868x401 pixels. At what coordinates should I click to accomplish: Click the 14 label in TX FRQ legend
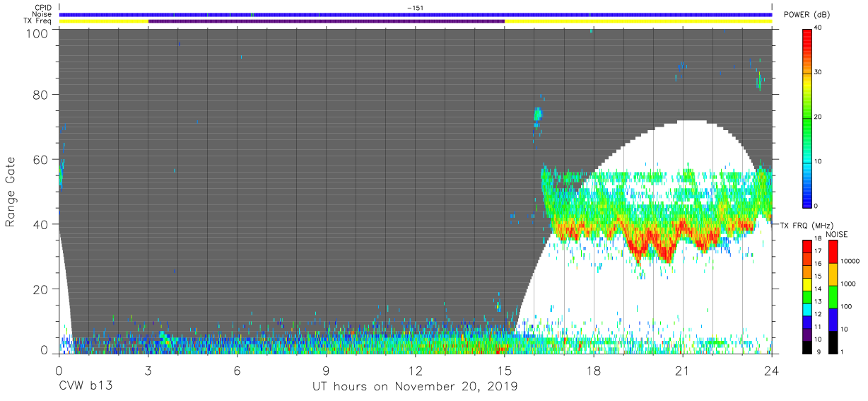point(818,289)
